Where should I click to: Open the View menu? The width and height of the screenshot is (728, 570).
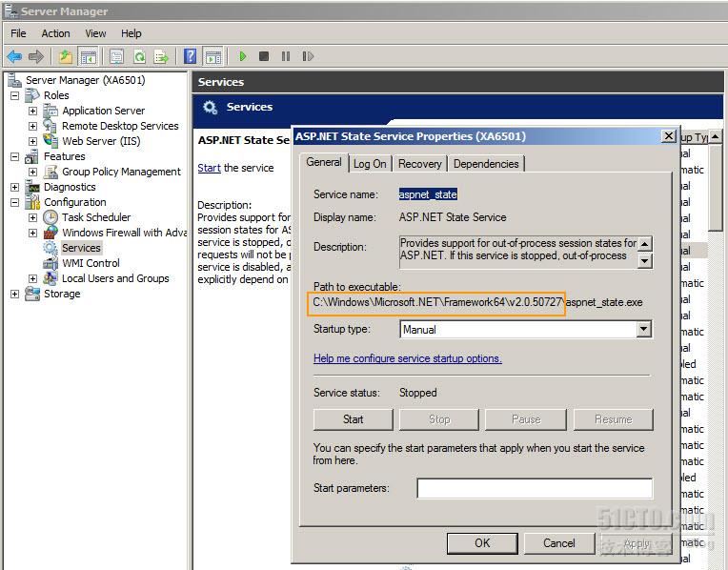pos(95,33)
